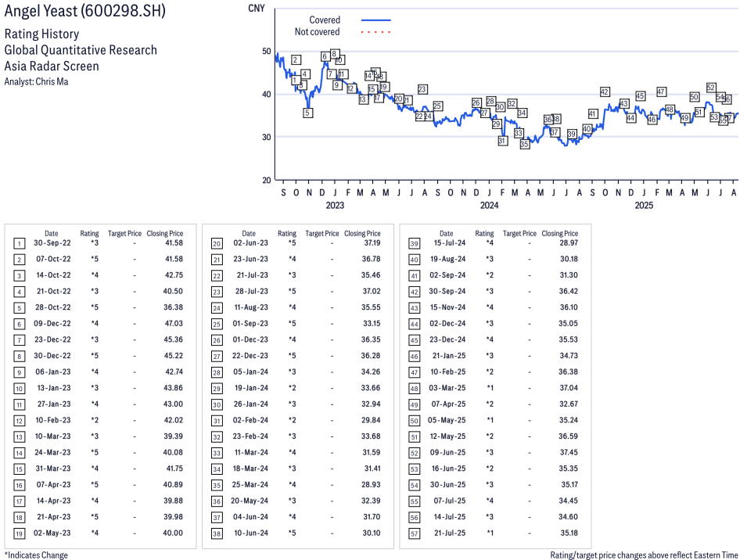
Task: Select the rating value in the 02-Sep-24 row
Action: click(490, 275)
